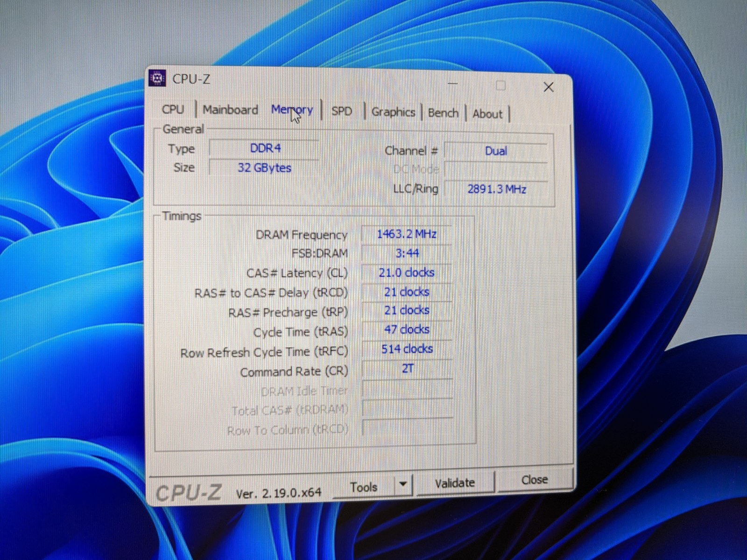
Task: Minimize the CPU-Z window
Action: [x=452, y=84]
